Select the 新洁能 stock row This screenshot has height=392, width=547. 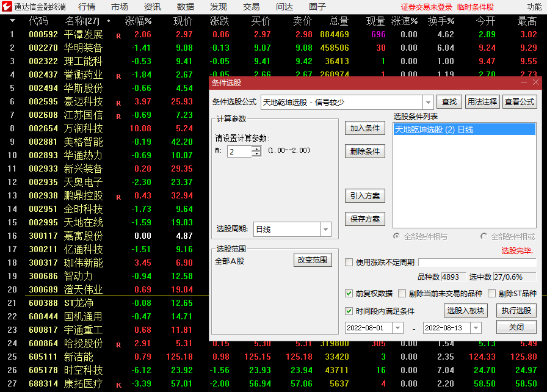point(273,357)
